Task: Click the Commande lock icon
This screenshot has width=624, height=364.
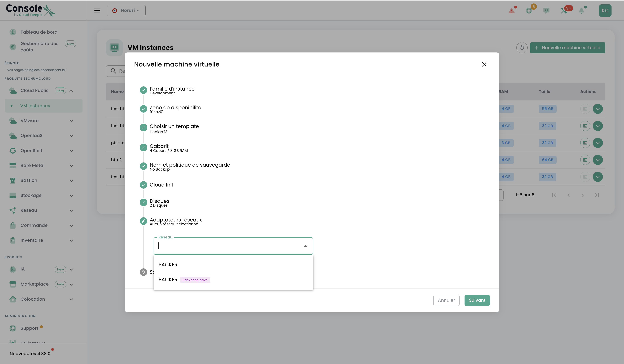Action: click(13, 225)
